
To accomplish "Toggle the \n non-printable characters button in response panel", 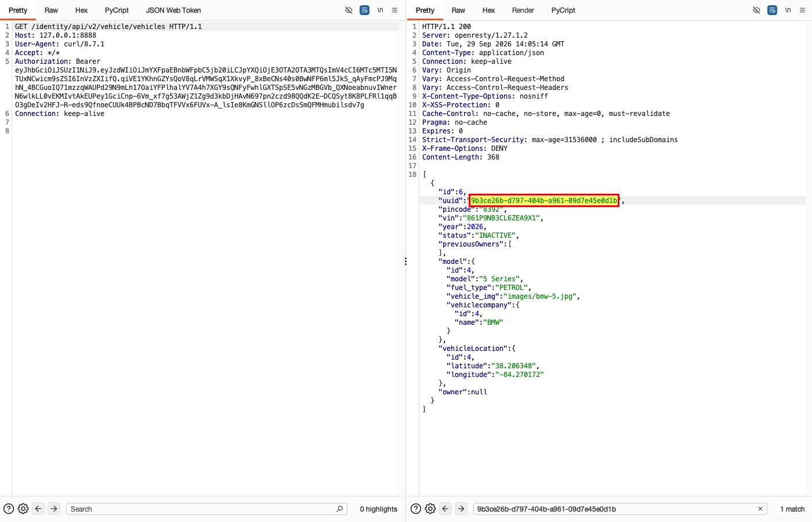I will 788,10.
